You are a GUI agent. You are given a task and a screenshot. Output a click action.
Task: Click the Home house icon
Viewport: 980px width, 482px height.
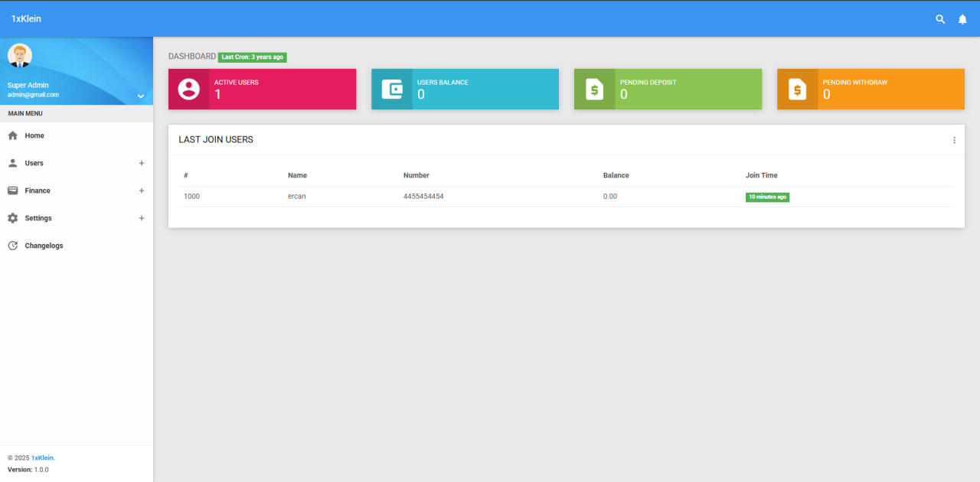(12, 135)
